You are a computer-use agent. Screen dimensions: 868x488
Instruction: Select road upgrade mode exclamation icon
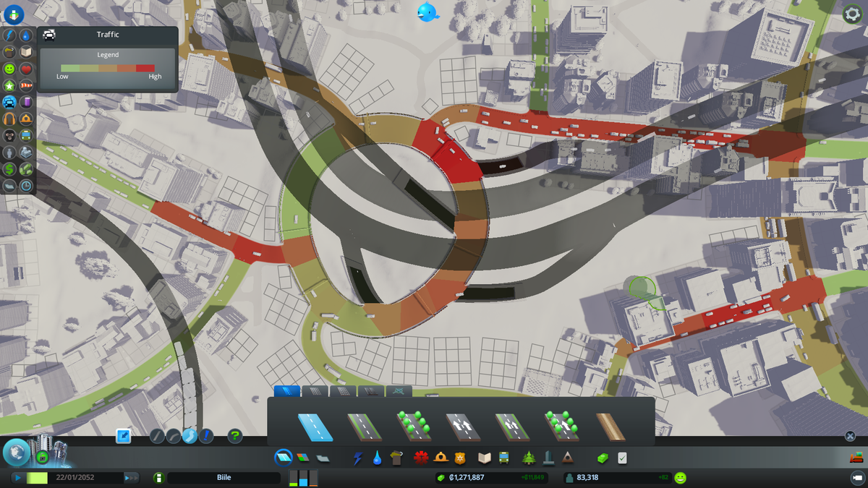tap(205, 436)
